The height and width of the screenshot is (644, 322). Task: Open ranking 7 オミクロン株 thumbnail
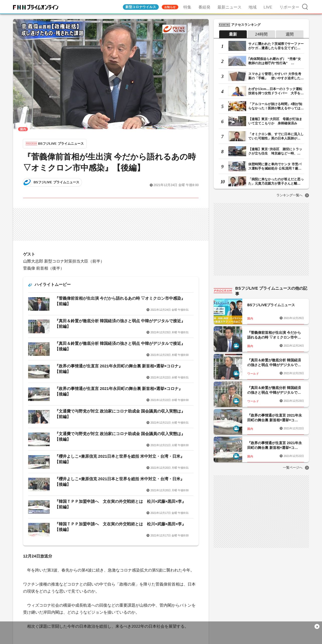pos(237,136)
